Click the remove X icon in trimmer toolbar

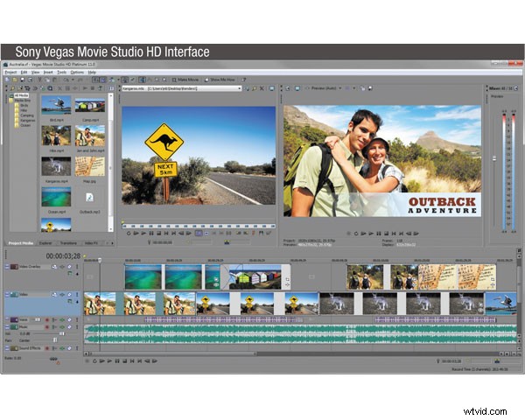262,88
